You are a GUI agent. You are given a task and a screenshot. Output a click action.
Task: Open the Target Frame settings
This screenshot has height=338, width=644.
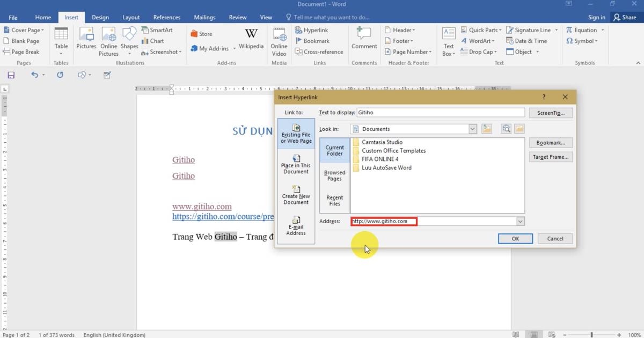coord(551,156)
